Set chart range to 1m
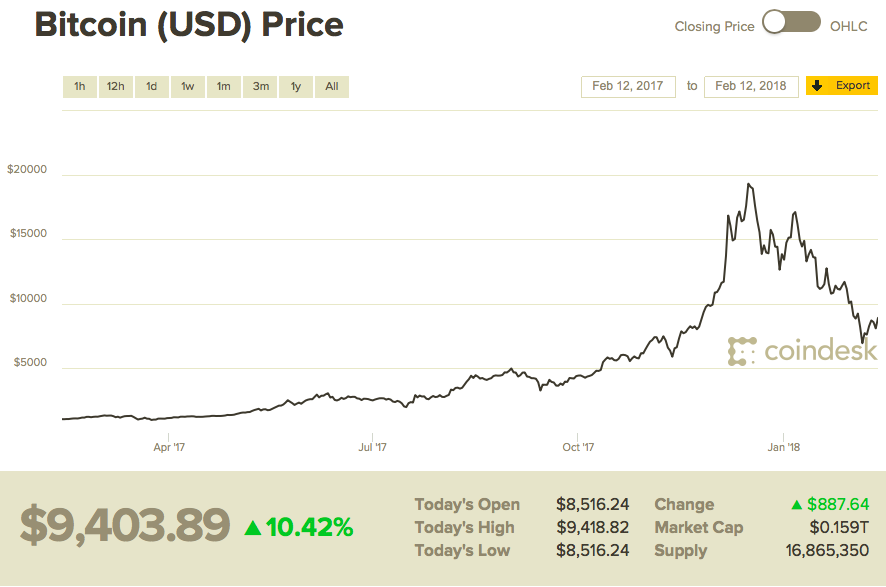The image size is (886, 587). click(x=223, y=87)
